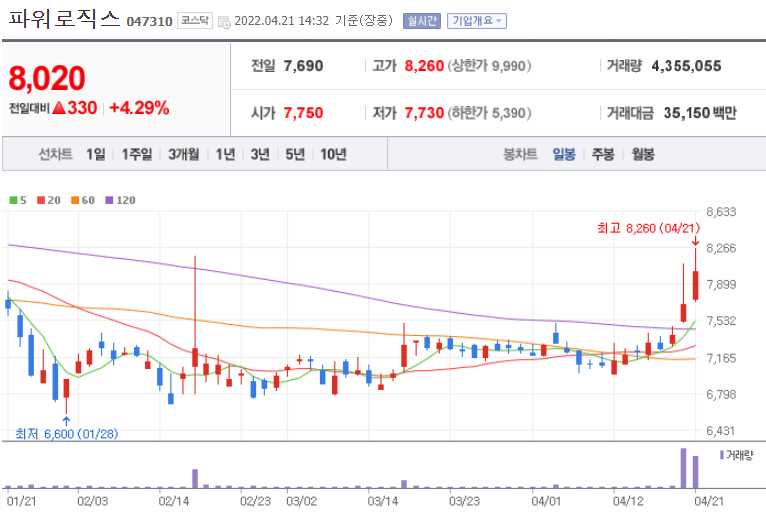The width and height of the screenshot is (766, 518).
Task: Click the low price 7,730 value
Action: pyautogui.click(x=424, y=113)
